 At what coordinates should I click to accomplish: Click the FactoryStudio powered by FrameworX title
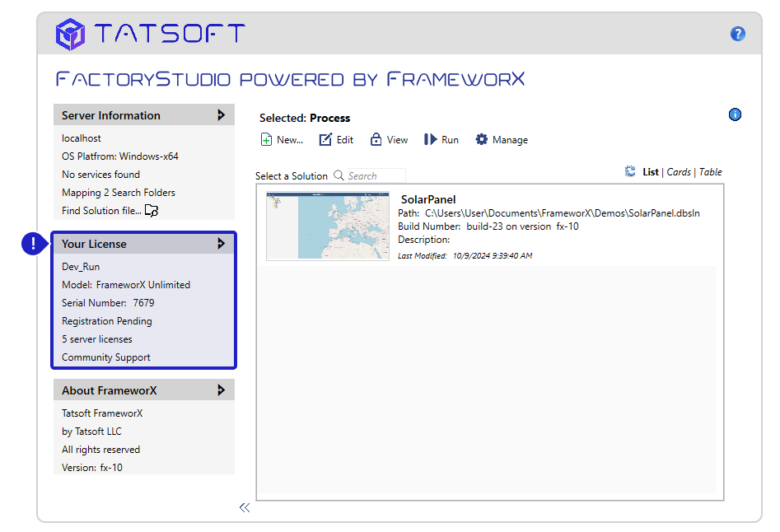click(290, 79)
